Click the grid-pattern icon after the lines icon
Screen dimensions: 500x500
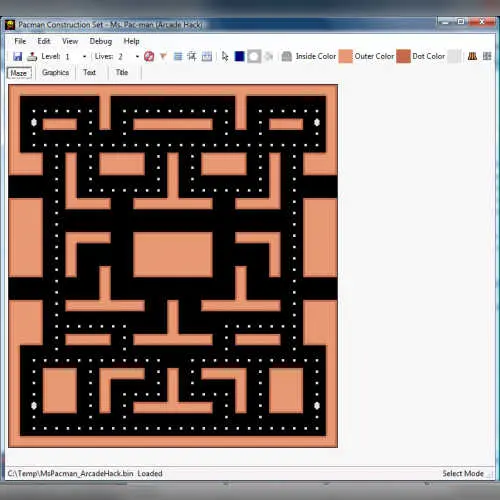point(192,56)
